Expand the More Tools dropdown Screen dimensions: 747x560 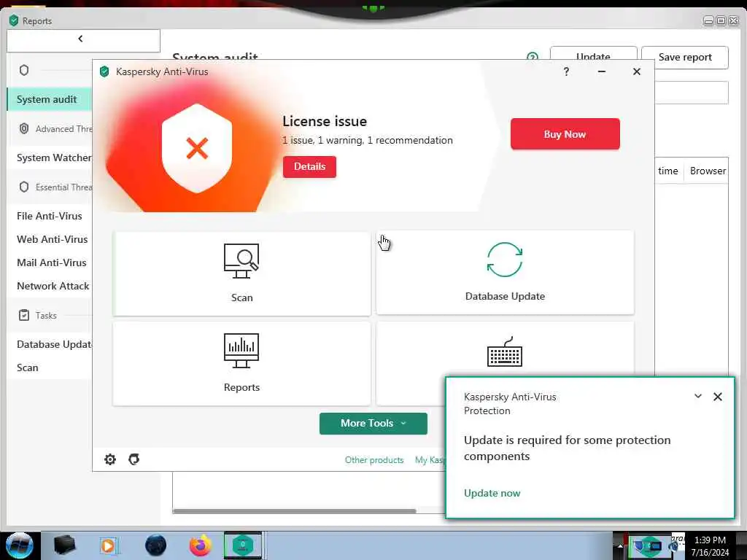[x=373, y=424]
